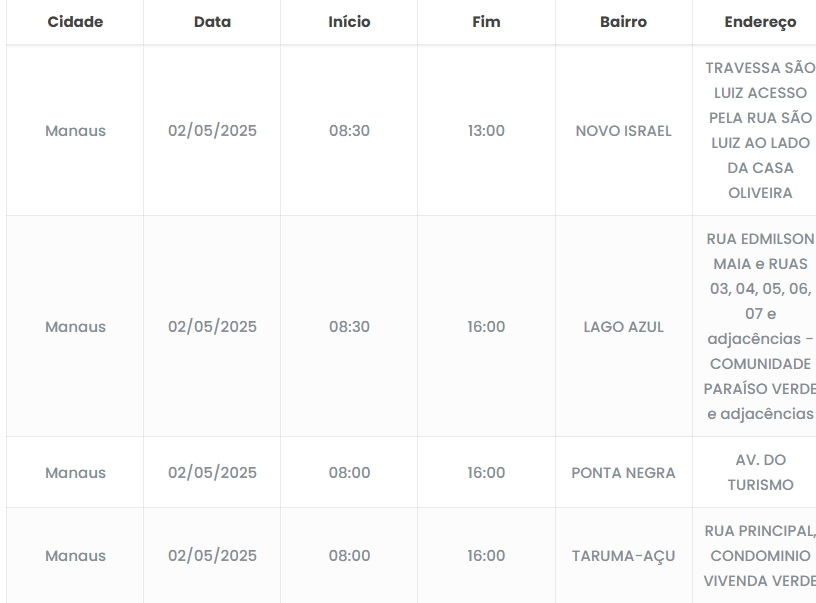Click the Endereço column header
The height and width of the screenshot is (603, 816).
tap(760, 22)
